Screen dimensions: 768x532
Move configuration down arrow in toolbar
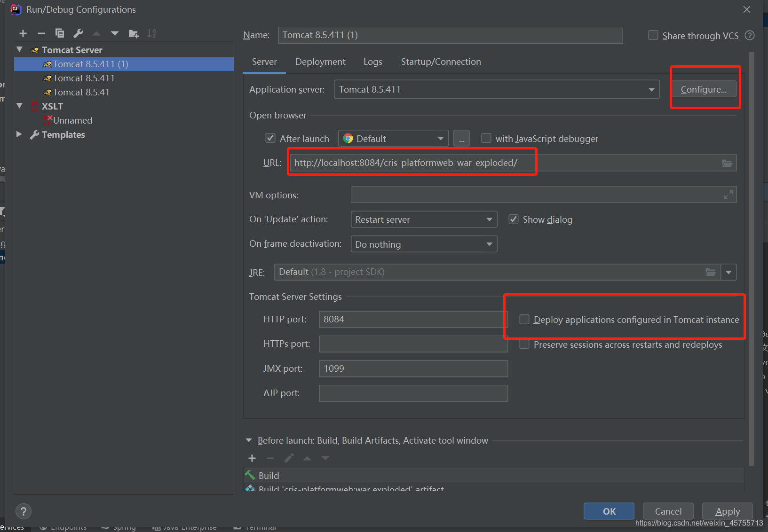(115, 33)
